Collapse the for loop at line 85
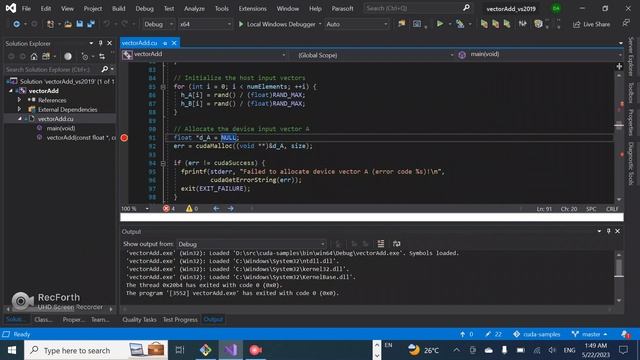 [x=163, y=87]
